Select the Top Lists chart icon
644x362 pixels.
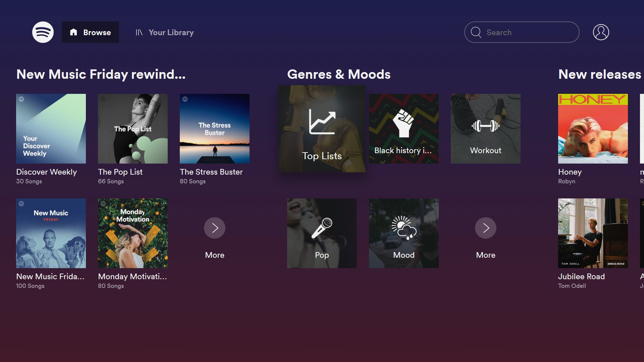(322, 122)
